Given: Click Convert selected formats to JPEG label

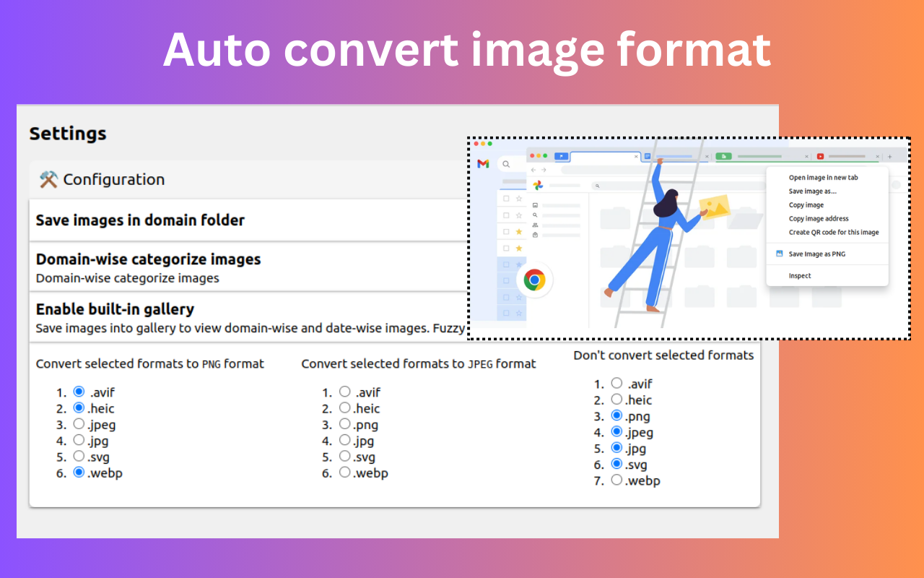Looking at the screenshot, I should coord(419,364).
